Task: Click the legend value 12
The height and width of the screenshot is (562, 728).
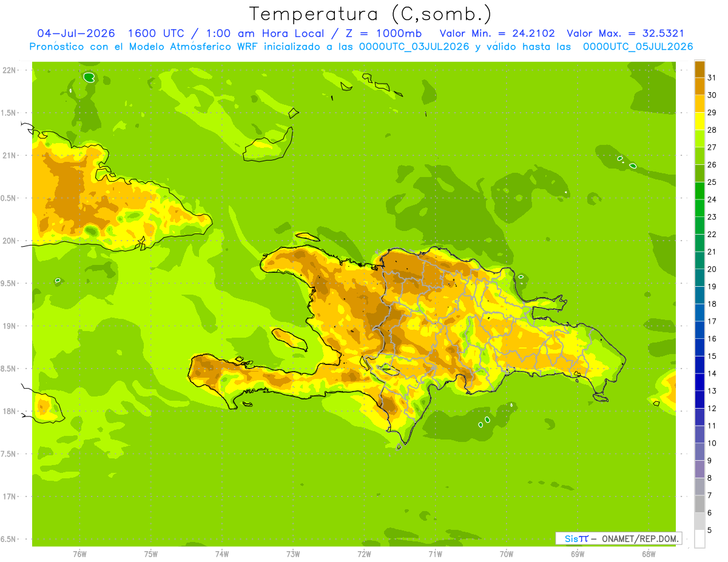Action: (x=712, y=409)
